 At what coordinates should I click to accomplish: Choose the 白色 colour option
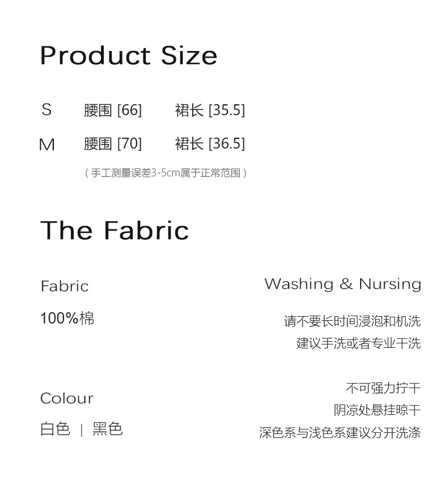pyautogui.click(x=55, y=429)
